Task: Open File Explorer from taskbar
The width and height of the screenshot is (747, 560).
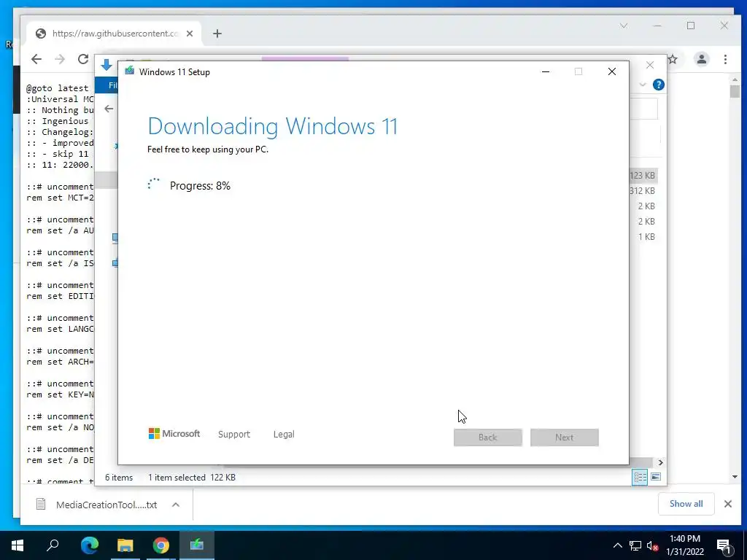Action: (x=125, y=545)
